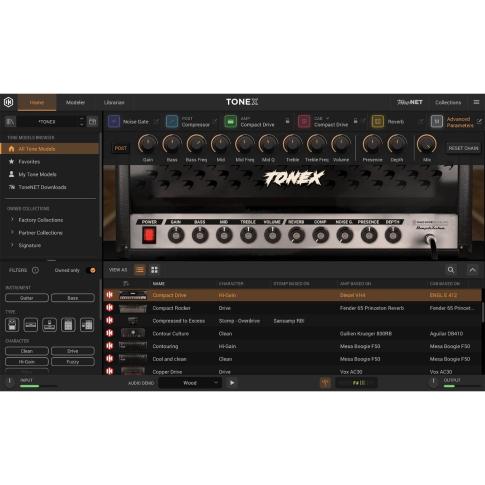Image resolution: width=485 pixels, height=485 pixels.
Task: Select the Cool and clean tone model
Action: 293,359
